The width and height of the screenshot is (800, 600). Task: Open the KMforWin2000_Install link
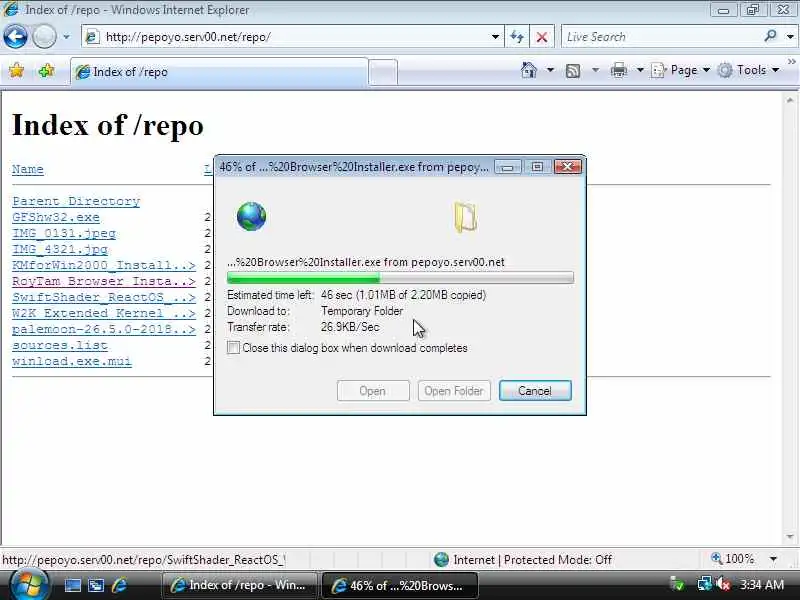click(104, 265)
